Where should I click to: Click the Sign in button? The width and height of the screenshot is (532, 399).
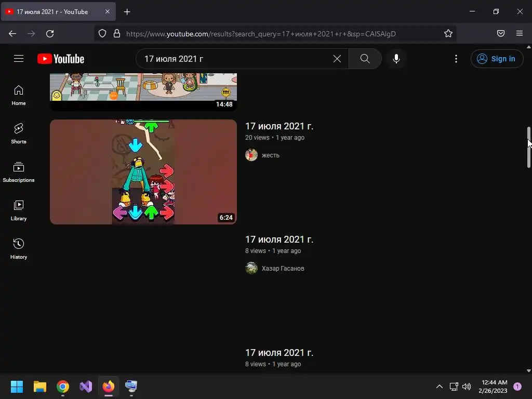497,59
